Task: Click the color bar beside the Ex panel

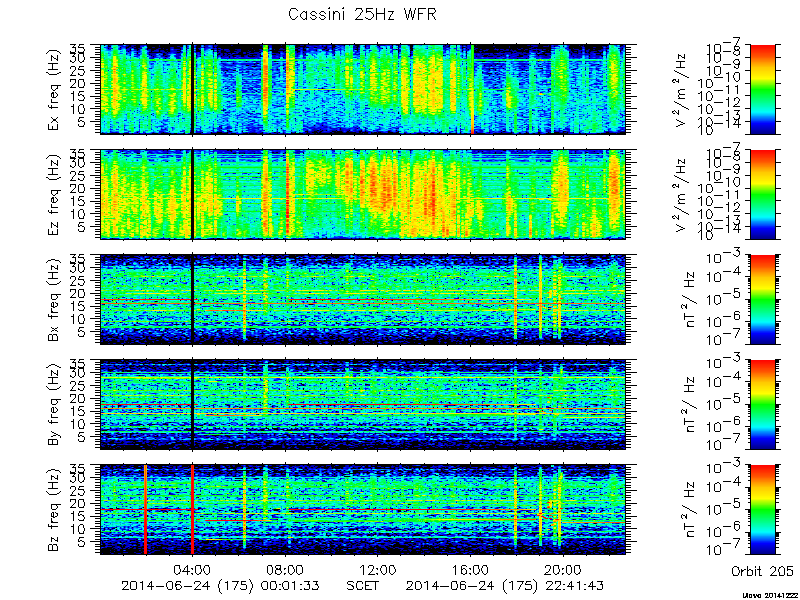Action: tap(763, 89)
